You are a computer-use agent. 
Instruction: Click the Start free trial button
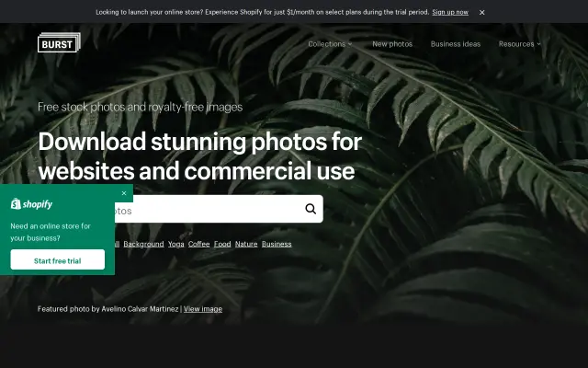(58, 259)
